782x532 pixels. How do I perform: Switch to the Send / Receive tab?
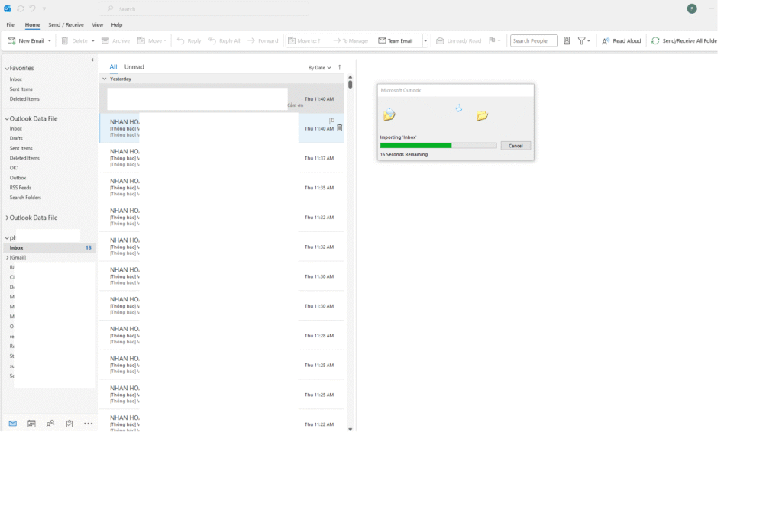[66, 25]
